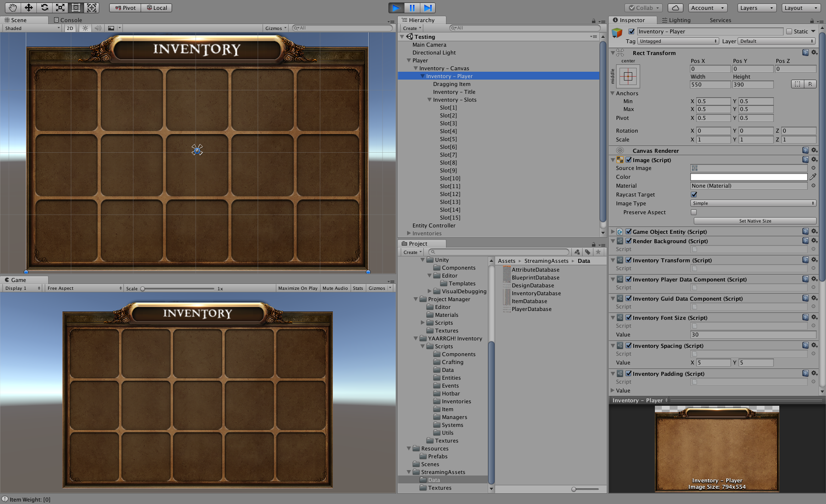Click the Set Native Size button
826x504 pixels.
[x=755, y=221]
